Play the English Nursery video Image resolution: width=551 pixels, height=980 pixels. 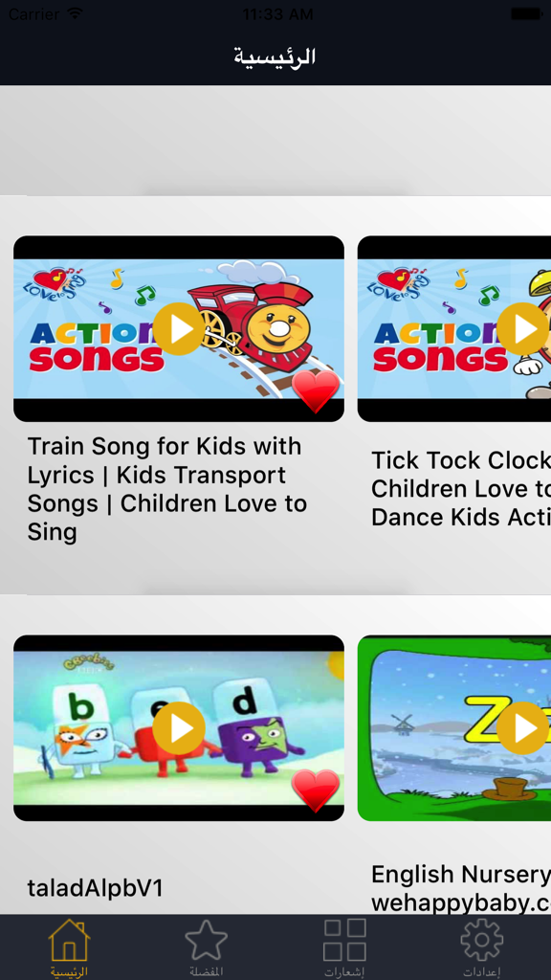523,728
